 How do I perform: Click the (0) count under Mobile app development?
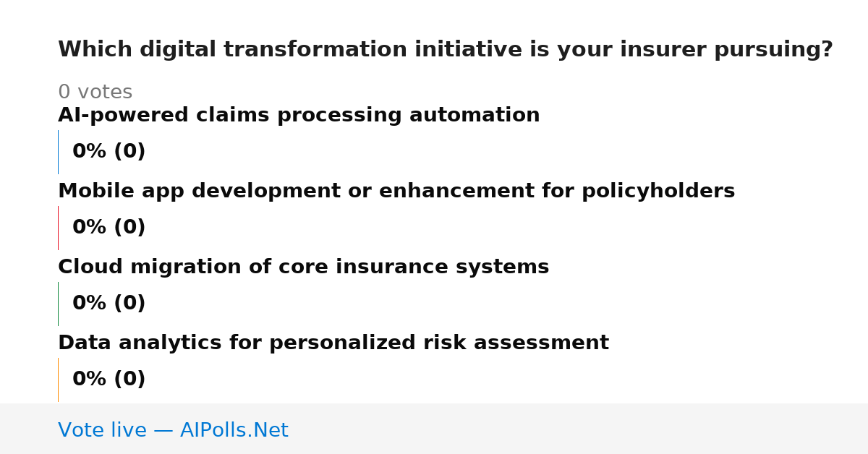[129, 228]
